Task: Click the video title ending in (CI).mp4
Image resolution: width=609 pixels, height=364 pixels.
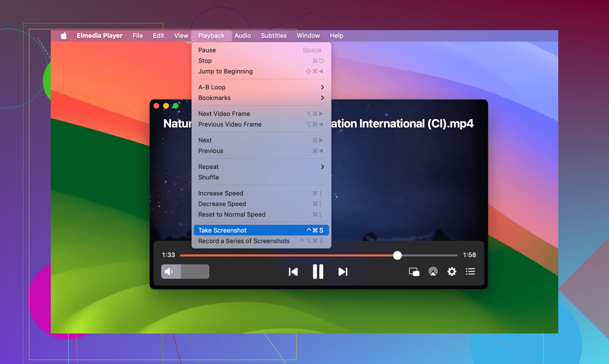Action: [402, 124]
